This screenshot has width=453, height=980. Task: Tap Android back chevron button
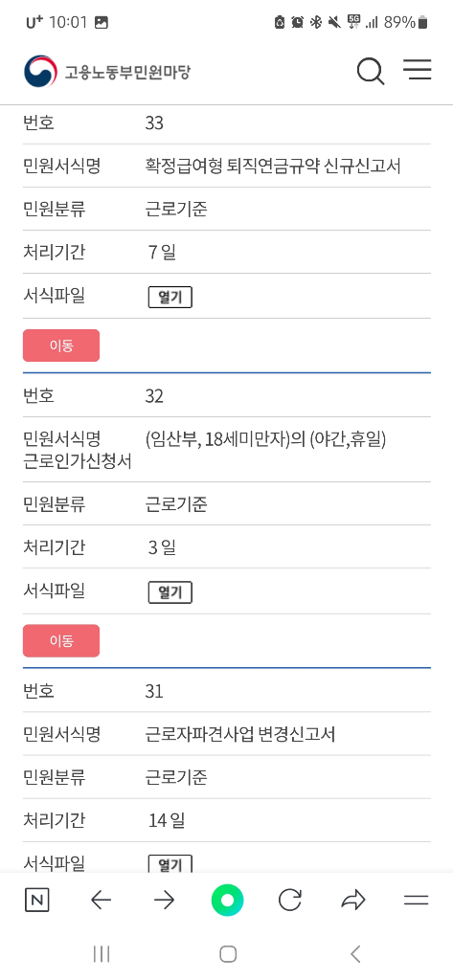[x=355, y=954]
